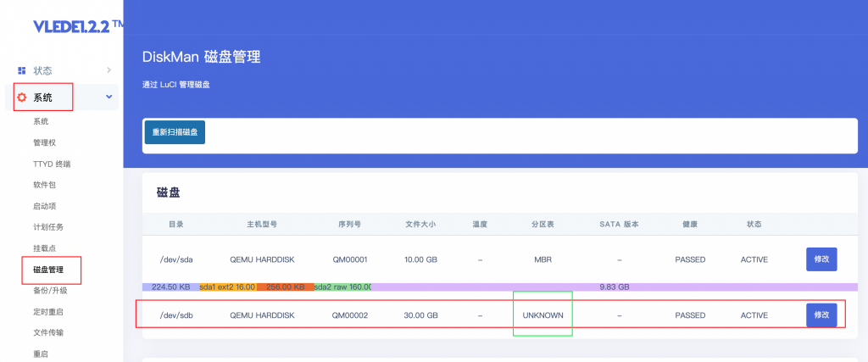Expand the 状态 menu chevron
Screen dimensions: 868x362
(108, 70)
